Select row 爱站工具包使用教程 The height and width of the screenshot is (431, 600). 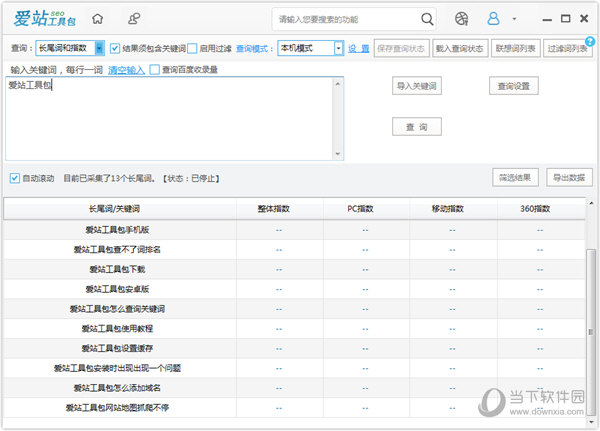pyautogui.click(x=294, y=328)
